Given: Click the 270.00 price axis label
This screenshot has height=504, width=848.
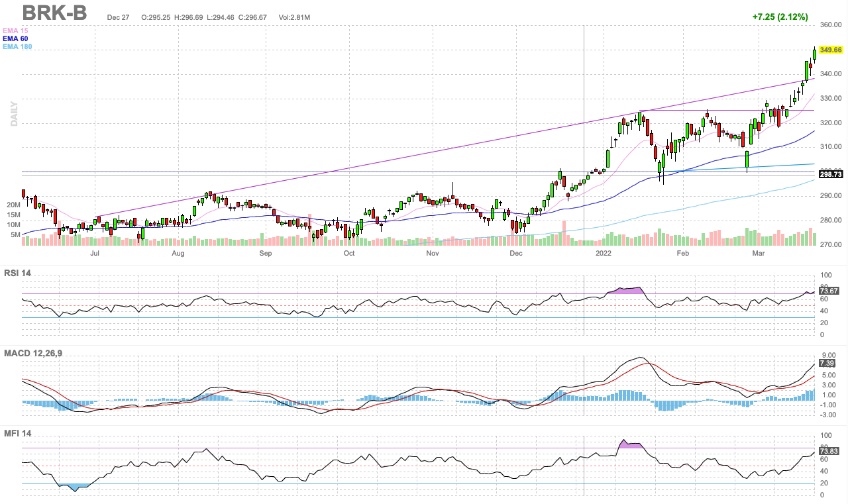Looking at the screenshot, I should [x=831, y=245].
